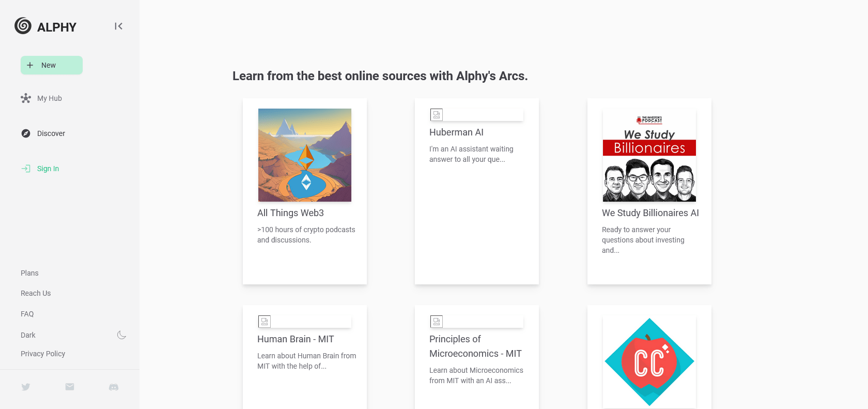Open the We Study Billionaires podcast thumbnail
This screenshot has width=868, height=409.
(x=649, y=155)
